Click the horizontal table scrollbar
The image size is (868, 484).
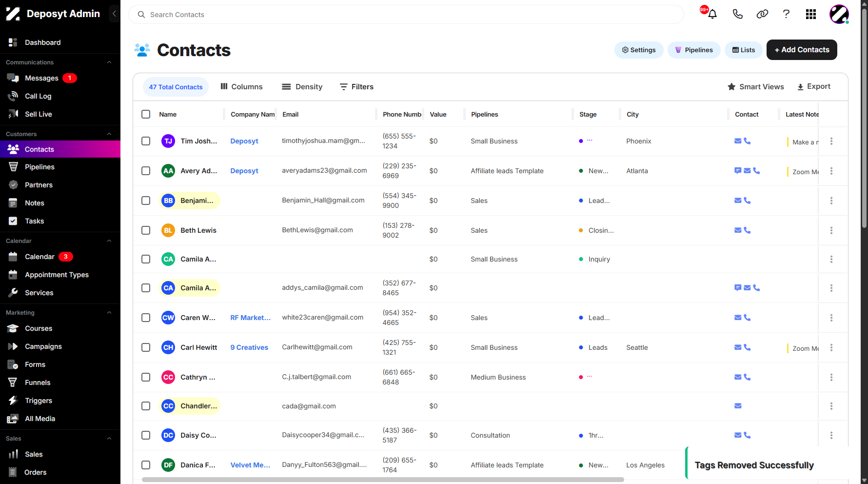coord(383,480)
